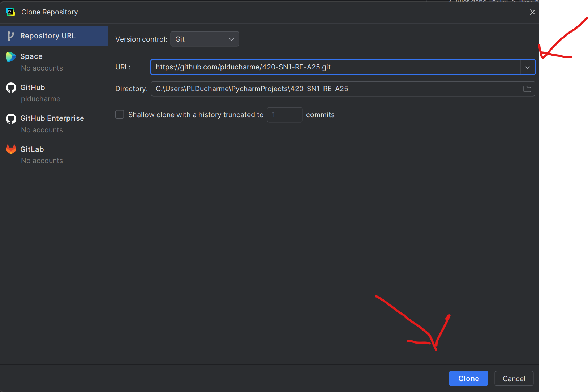Click the GitHub octocat icon above plducharme
Viewport: 588px width, 392px height.
tap(11, 88)
